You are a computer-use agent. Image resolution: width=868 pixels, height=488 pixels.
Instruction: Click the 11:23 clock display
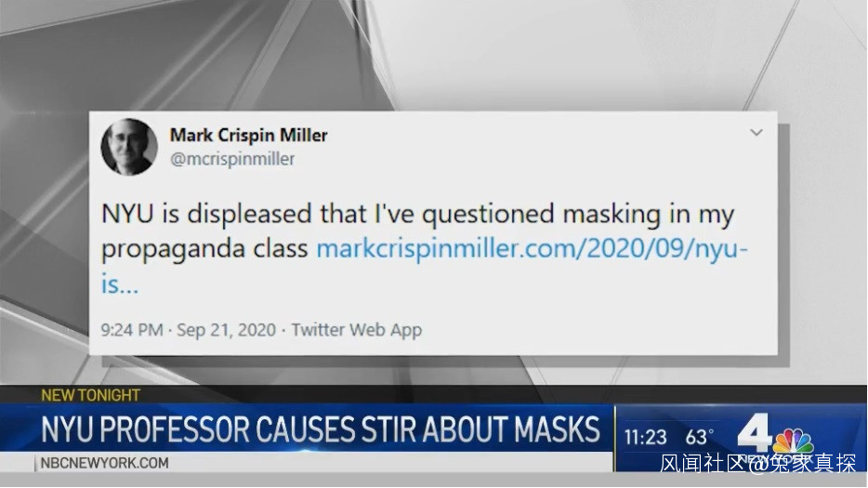646,438
